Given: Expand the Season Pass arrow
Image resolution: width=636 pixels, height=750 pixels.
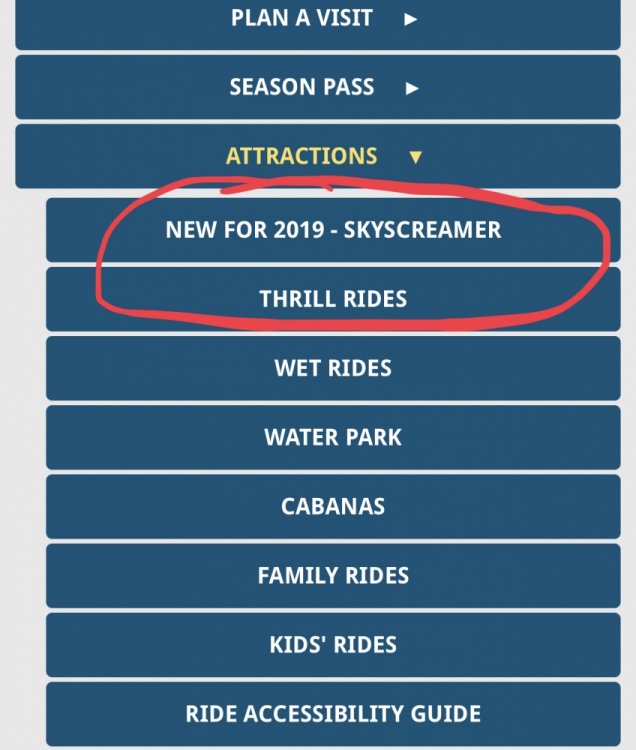Looking at the screenshot, I should tap(411, 88).
